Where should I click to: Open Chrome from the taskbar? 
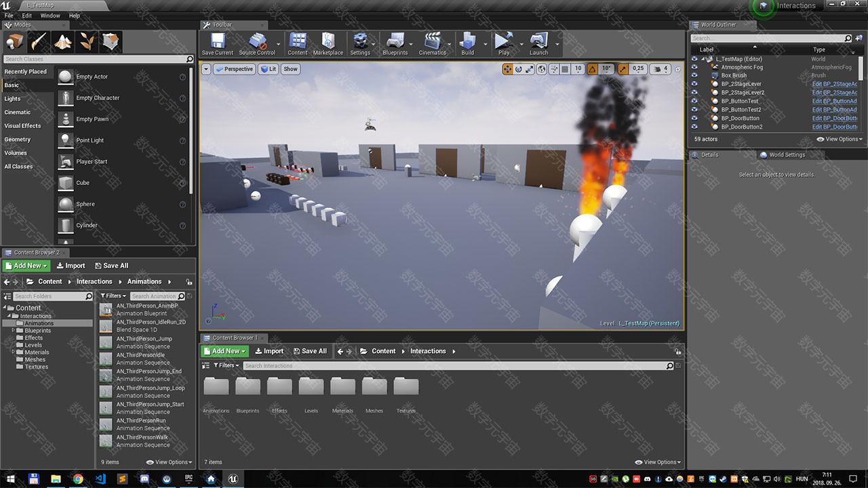[78, 479]
